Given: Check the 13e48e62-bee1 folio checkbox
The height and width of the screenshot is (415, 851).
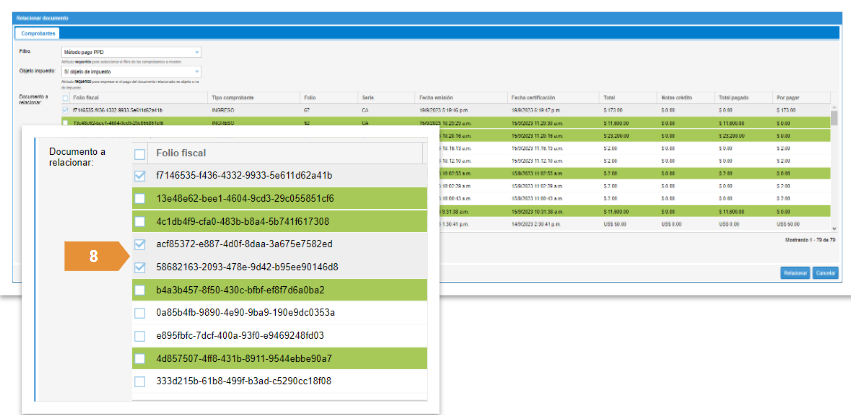Looking at the screenshot, I should [140, 198].
